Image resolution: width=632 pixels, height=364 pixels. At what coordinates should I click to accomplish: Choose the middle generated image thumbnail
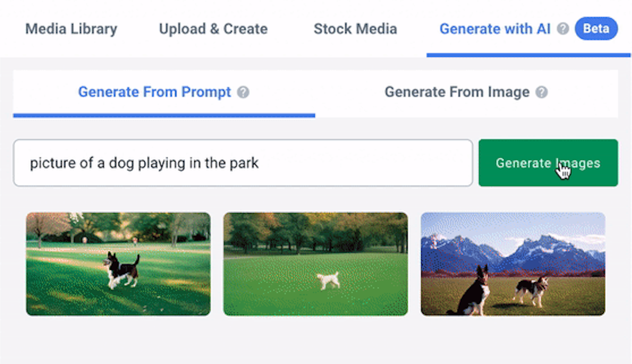[x=316, y=264]
